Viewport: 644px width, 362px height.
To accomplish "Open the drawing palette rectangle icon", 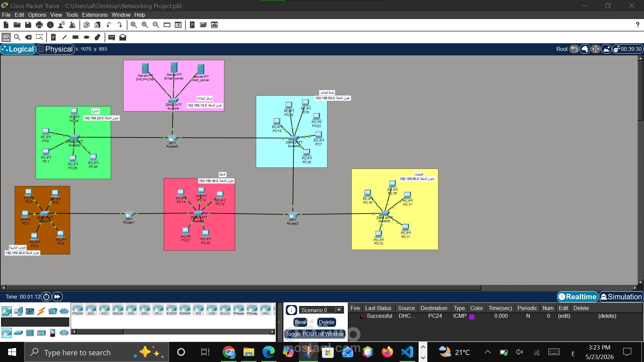I will coord(167,25).
